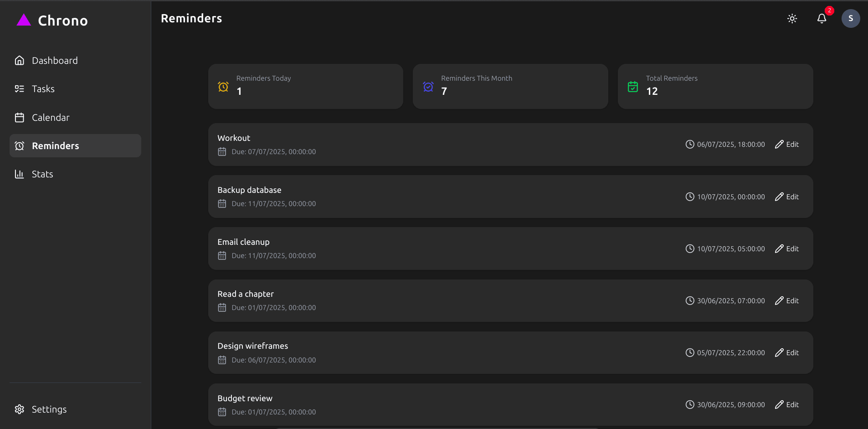This screenshot has height=429, width=868.
Task: Select the Read a chapter reminder card
Action: pos(456,301)
